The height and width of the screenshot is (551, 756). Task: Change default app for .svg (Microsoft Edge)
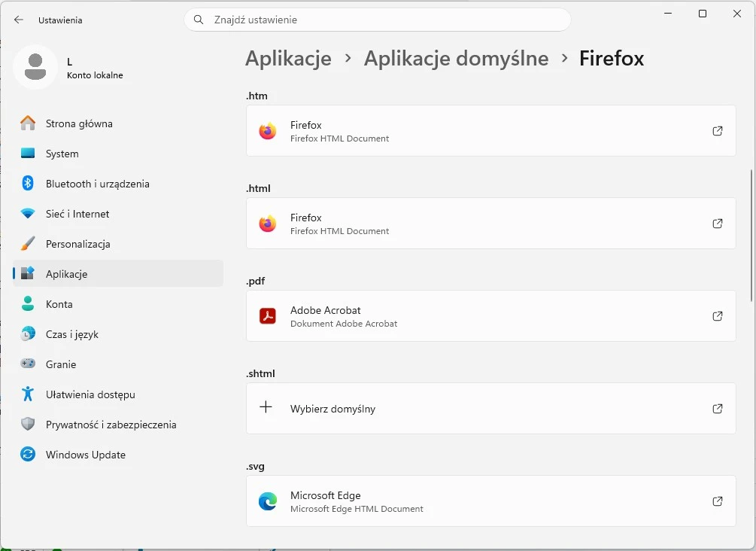point(490,501)
